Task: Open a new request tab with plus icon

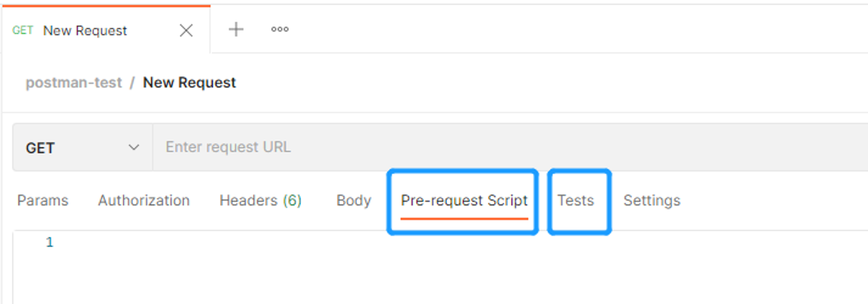Action: pyautogui.click(x=236, y=29)
